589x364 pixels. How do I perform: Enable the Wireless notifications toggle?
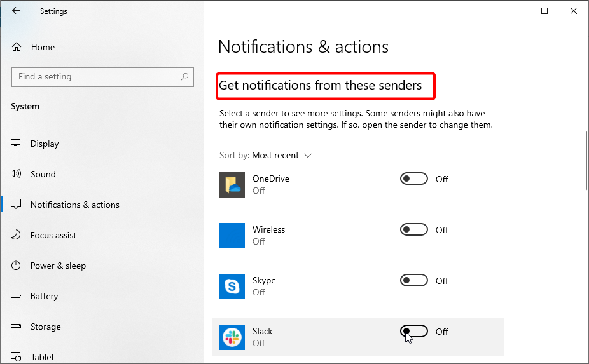pos(414,229)
